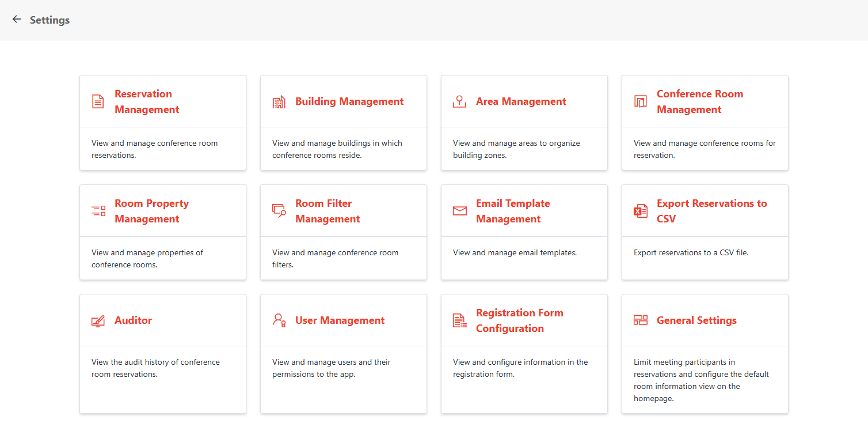Screen dimensions: 868x427
Task: Click the Export Reservations CSV file icon
Action: [x=640, y=210]
